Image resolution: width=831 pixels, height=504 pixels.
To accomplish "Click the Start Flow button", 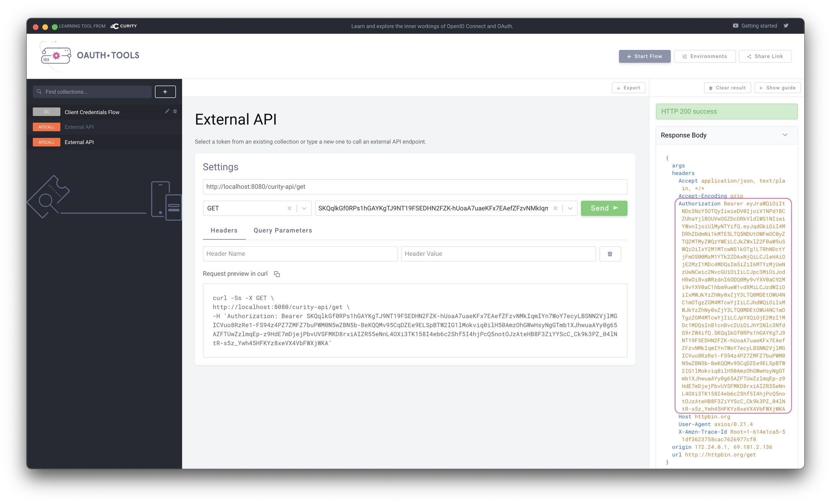I will 645,56.
